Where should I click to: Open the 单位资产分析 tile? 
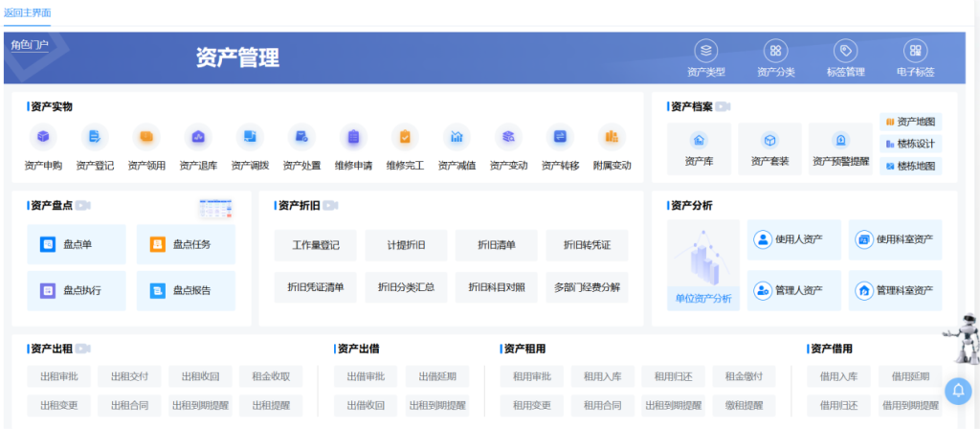[703, 265]
